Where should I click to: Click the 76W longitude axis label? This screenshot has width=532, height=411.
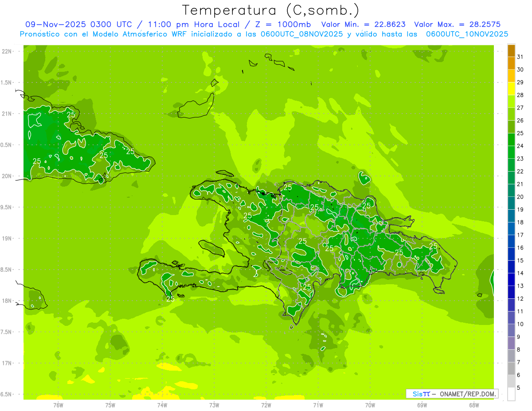coord(58,405)
